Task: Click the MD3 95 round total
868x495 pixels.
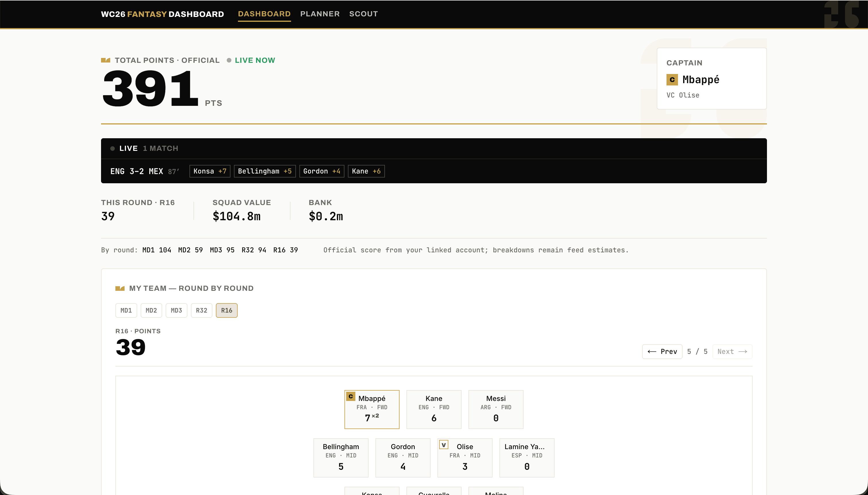Action: click(x=222, y=250)
